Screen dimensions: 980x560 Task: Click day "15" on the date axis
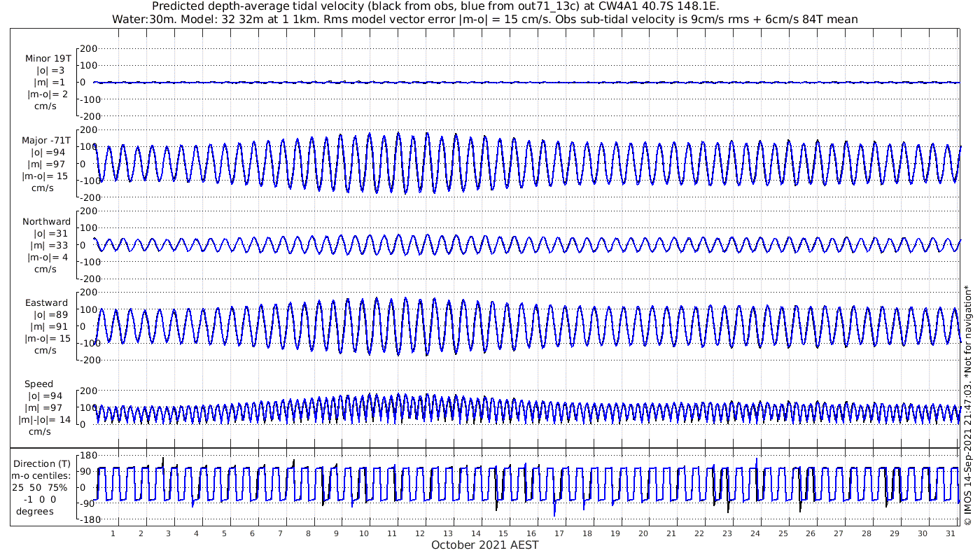(503, 534)
